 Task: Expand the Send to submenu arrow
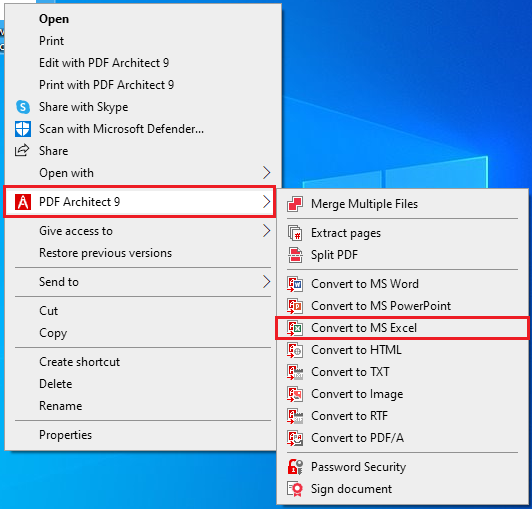pos(267,282)
